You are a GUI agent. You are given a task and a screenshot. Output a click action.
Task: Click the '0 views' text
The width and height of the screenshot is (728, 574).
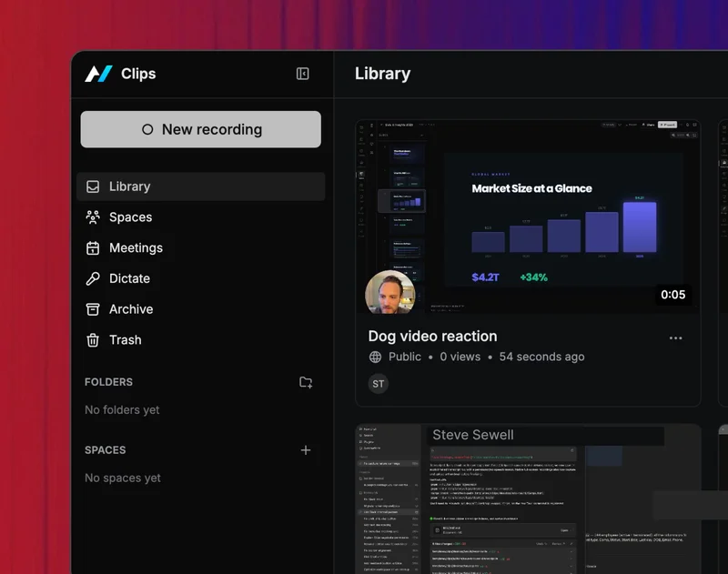460,357
